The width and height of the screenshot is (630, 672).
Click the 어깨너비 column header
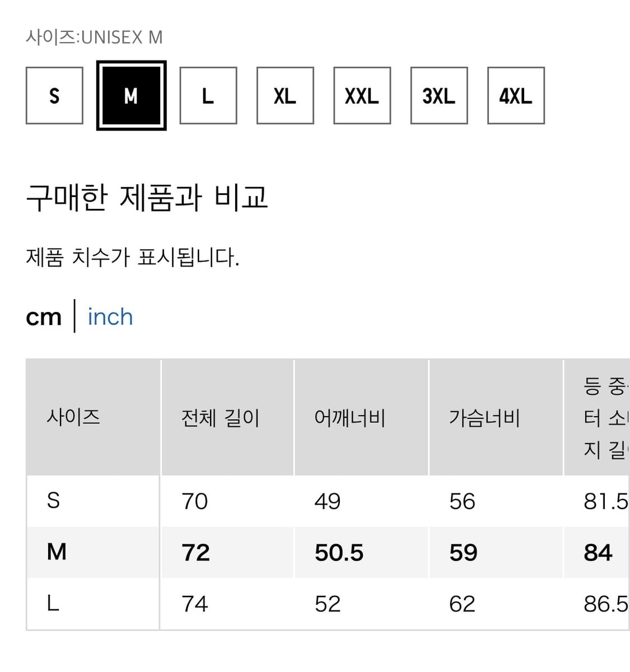350,418
